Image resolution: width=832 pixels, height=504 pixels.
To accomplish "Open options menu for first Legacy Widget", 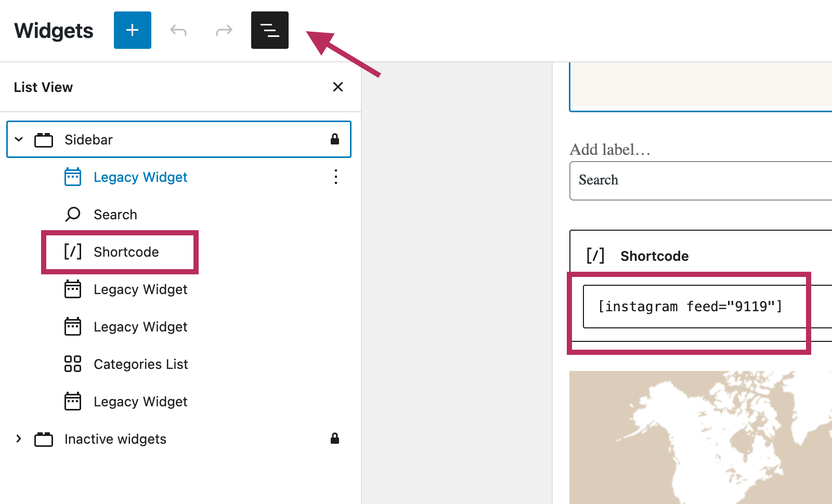I will (x=336, y=177).
